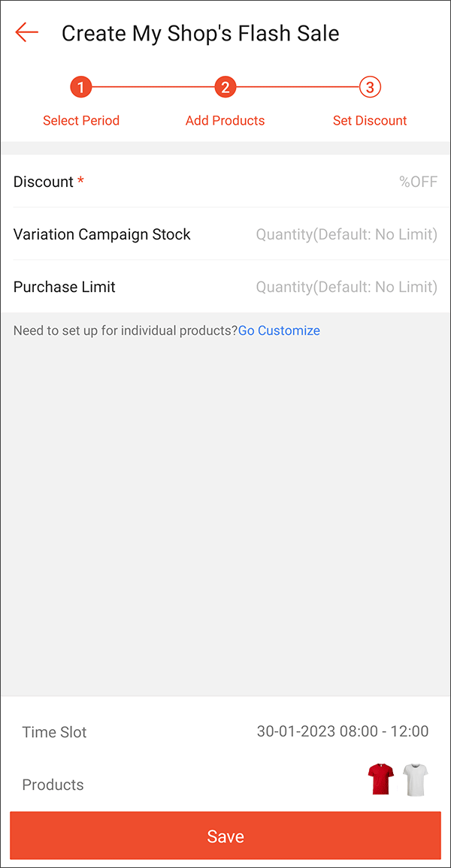451x868 pixels.
Task: Click the Variation Campaign Stock quantity field
Action: point(346,234)
